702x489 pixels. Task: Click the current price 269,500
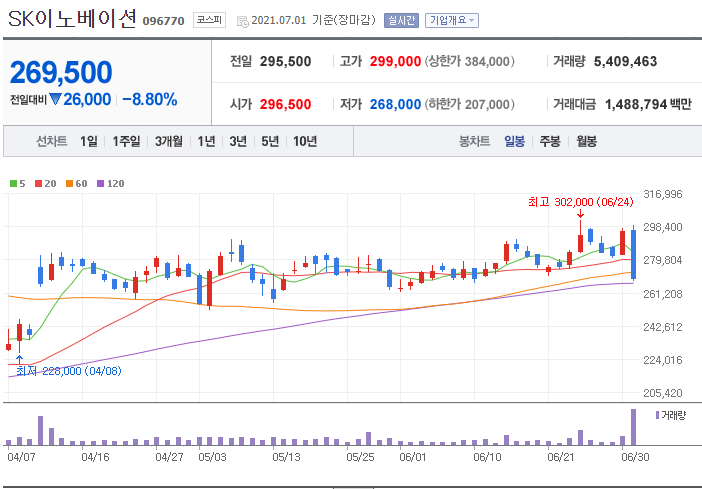click(x=61, y=72)
